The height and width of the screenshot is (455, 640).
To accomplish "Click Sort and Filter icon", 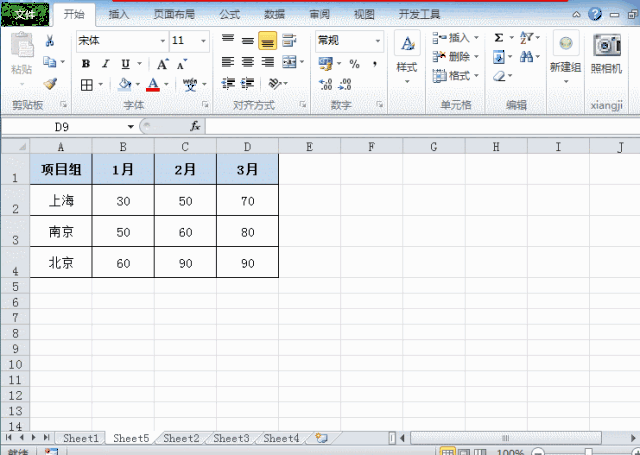I will pyautogui.click(x=526, y=38).
